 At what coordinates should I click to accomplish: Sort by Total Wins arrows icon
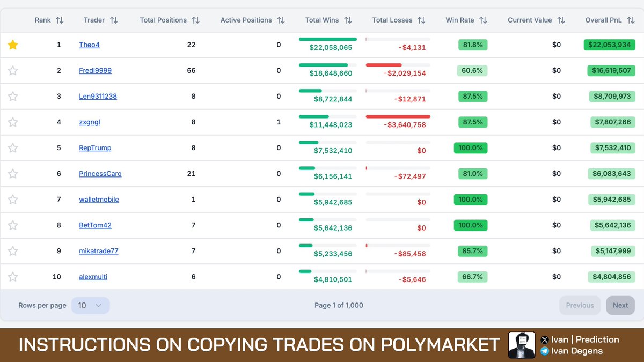[x=348, y=20]
